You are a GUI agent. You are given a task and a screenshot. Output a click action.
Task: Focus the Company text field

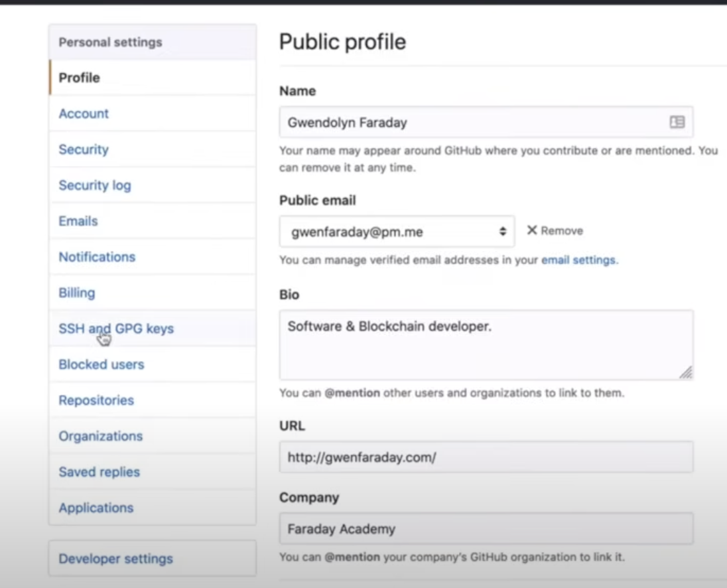click(486, 529)
